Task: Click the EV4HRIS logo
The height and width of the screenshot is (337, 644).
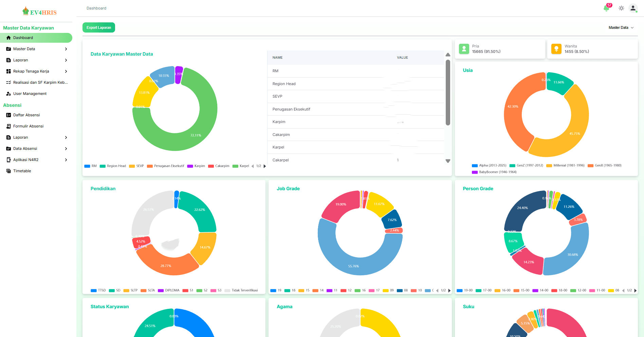Action: coord(39,12)
